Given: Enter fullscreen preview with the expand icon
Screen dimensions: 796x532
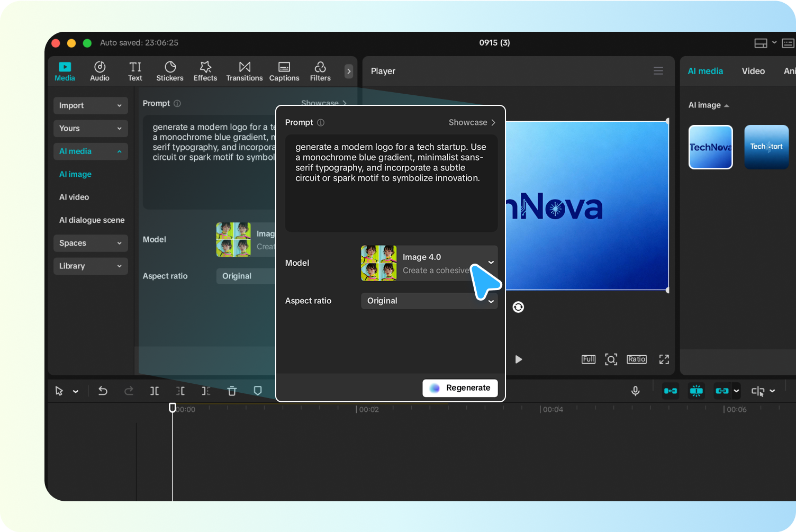Looking at the screenshot, I should pyautogui.click(x=664, y=359).
